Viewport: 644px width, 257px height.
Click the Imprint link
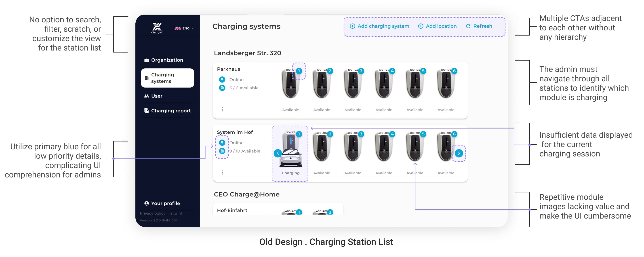175,213
